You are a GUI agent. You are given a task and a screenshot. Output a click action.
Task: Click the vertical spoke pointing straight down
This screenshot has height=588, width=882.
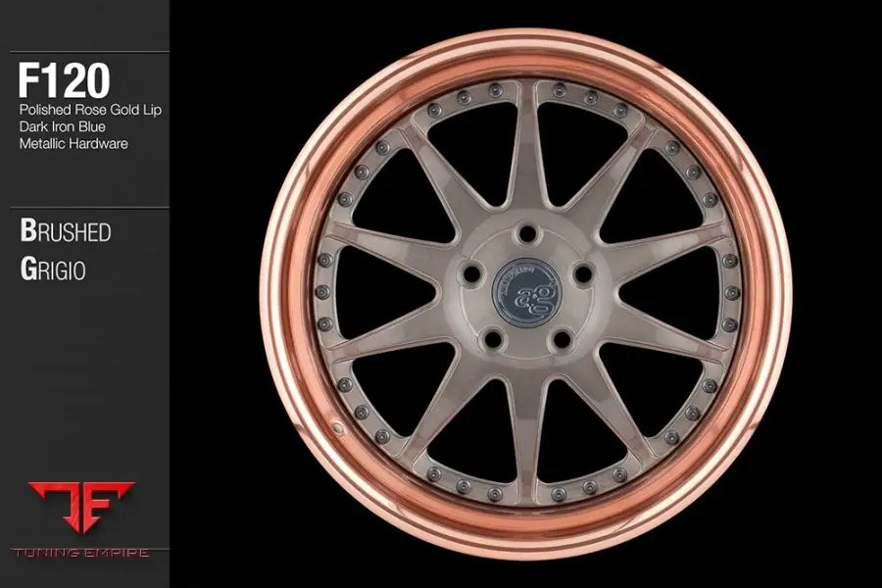point(526,431)
